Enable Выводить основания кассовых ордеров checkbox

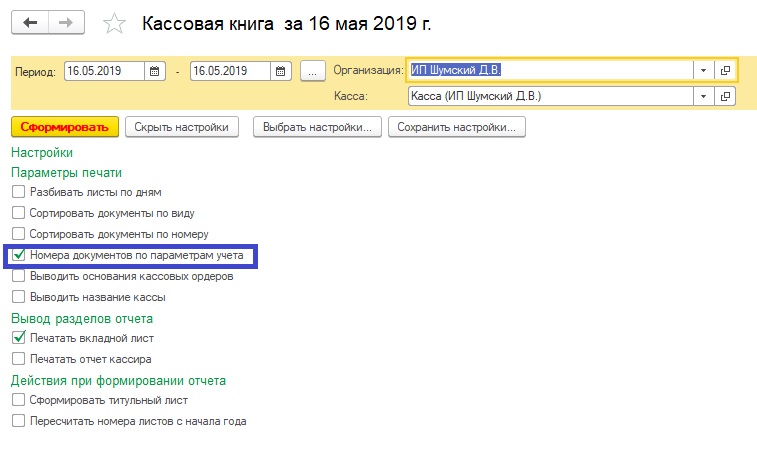18,276
